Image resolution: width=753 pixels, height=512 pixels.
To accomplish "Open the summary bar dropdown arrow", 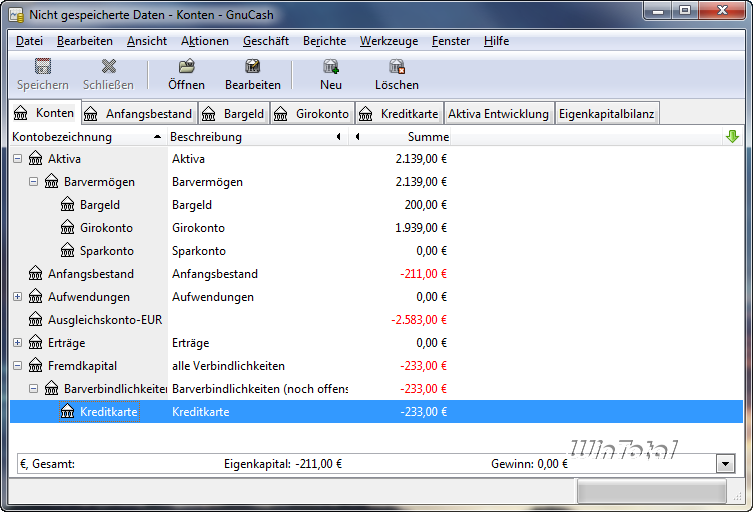I will click(x=726, y=464).
